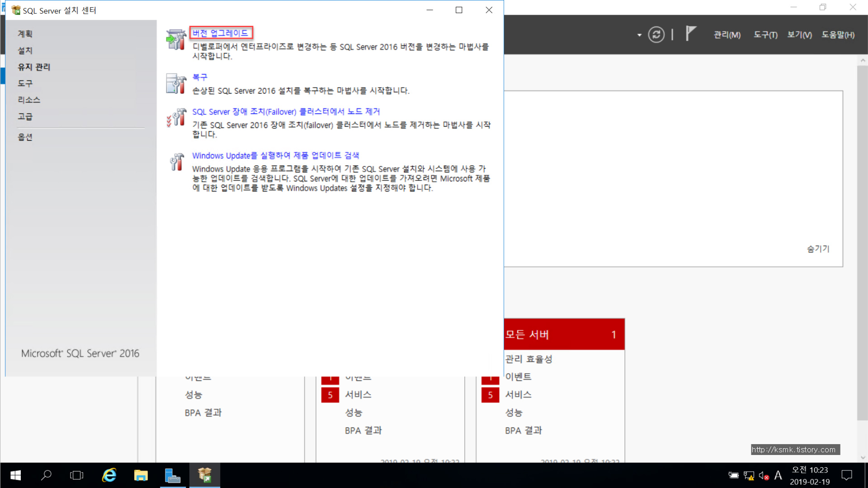Click the power tray icon
This screenshot has height=488, width=868.
tap(733, 475)
